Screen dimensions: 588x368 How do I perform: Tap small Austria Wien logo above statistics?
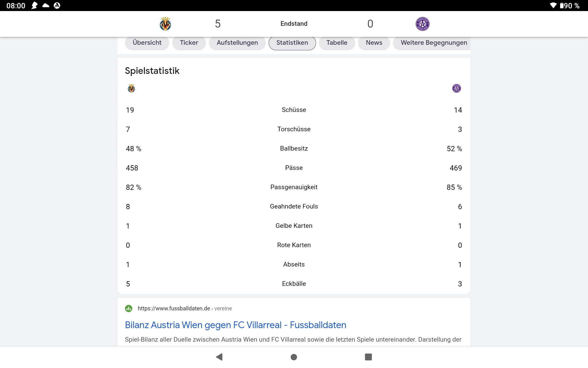coord(457,88)
